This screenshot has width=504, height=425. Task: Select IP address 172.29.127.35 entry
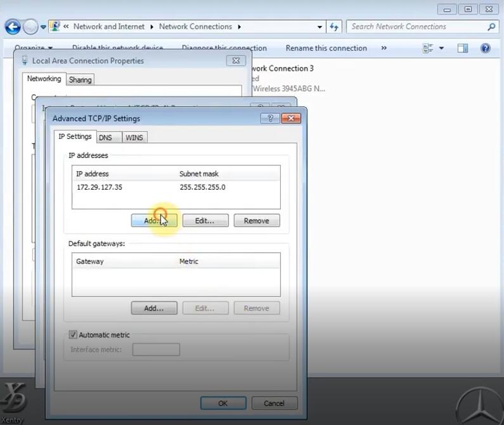(x=100, y=187)
